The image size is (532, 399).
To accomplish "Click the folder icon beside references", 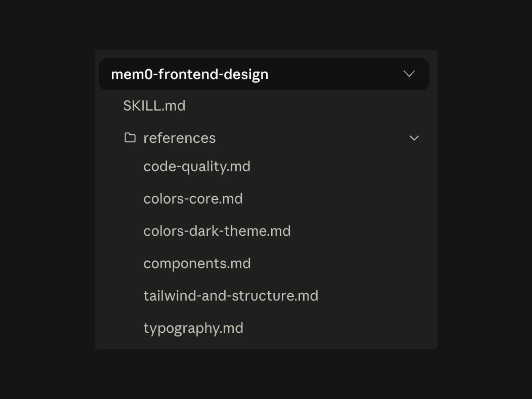I will pyautogui.click(x=130, y=137).
